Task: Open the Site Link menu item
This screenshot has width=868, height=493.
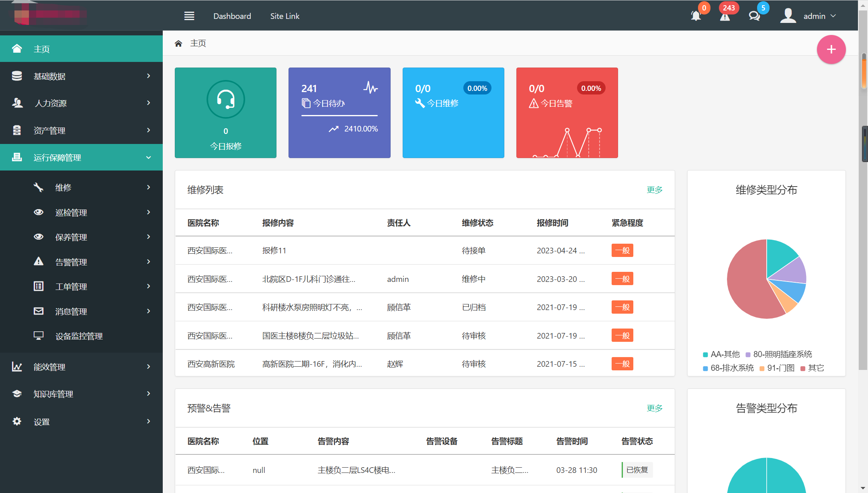Action: coord(285,16)
